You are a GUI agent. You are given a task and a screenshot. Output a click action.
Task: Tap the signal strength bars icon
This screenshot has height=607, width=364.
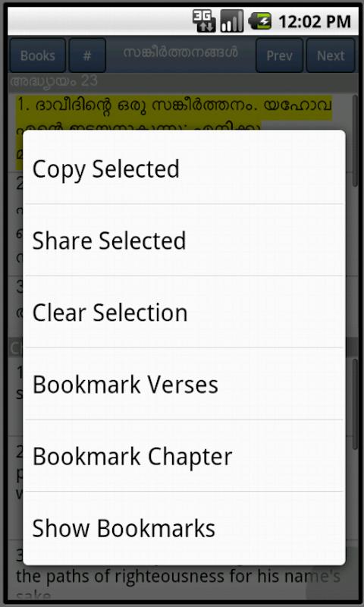coord(232,20)
